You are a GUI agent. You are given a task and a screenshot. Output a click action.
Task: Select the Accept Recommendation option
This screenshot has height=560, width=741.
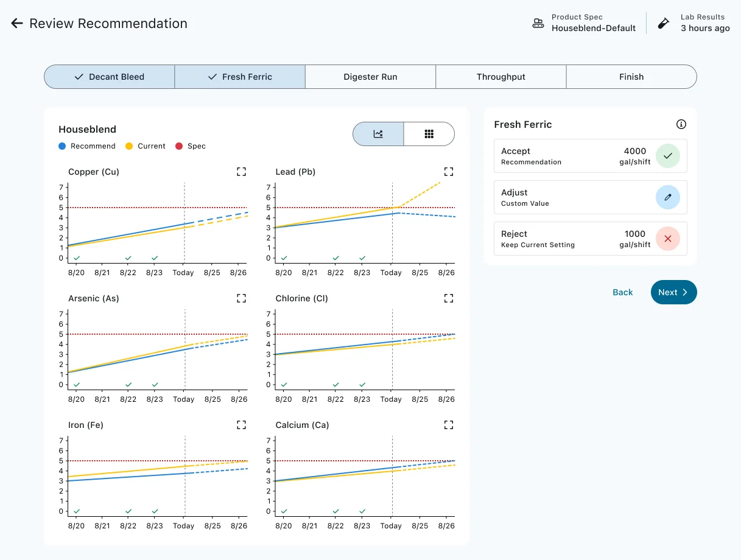tap(590, 156)
